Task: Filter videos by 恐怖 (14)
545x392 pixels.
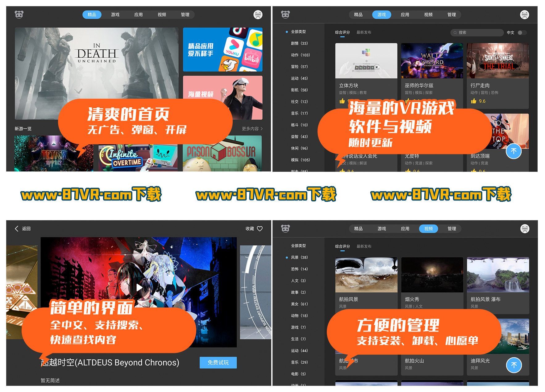Action: coord(299,269)
